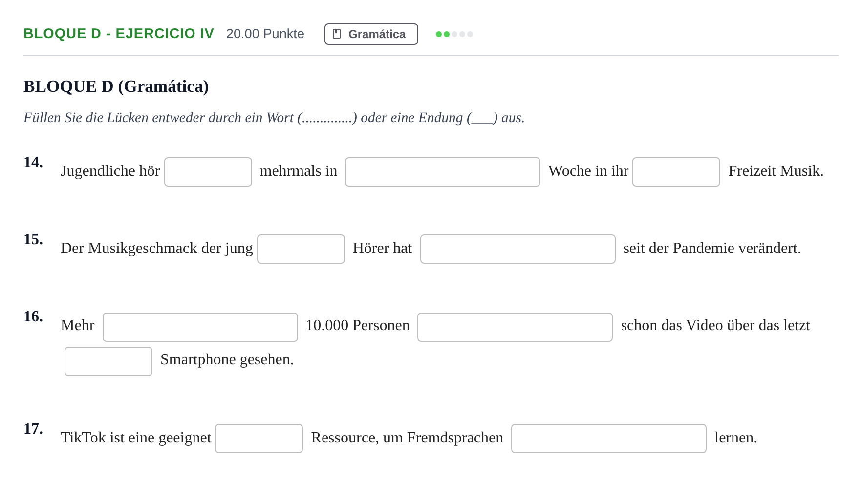
Task: Click question number 16 label
Action: 33,316
